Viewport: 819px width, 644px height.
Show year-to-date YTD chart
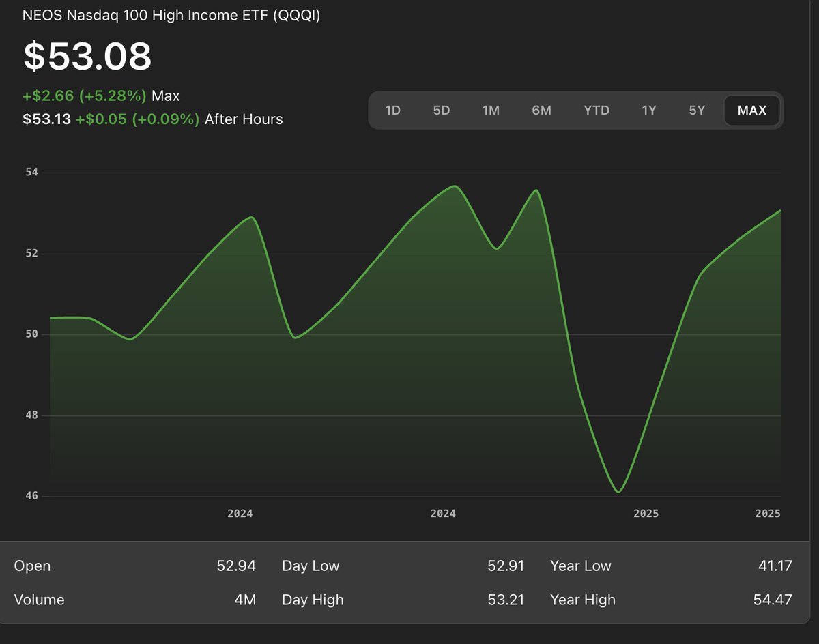pyautogui.click(x=597, y=110)
